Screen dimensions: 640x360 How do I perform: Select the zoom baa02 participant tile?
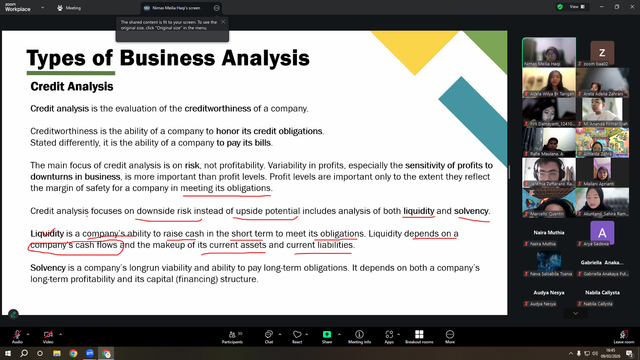[602, 52]
